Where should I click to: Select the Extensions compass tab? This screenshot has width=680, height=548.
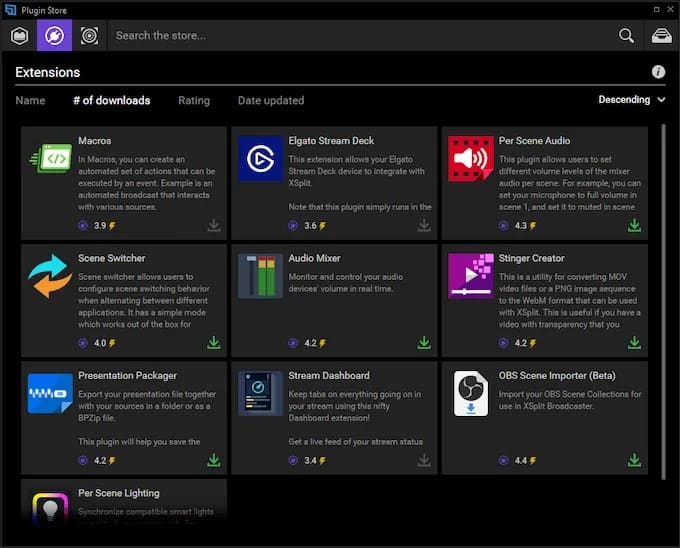54,36
